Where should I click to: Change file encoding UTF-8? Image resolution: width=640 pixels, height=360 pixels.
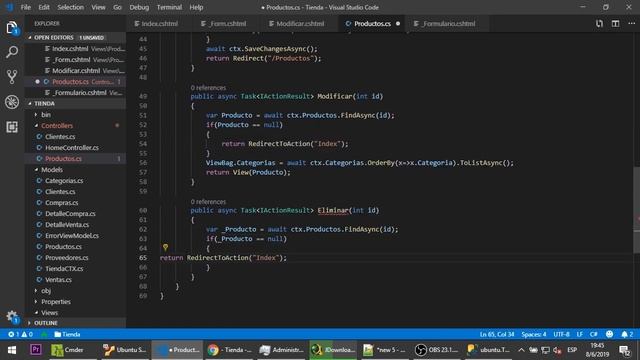tap(561, 334)
